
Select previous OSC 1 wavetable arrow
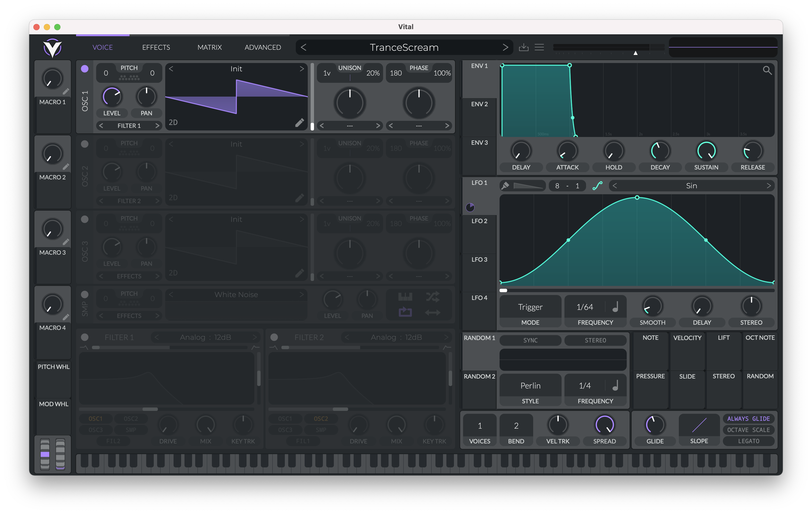171,69
